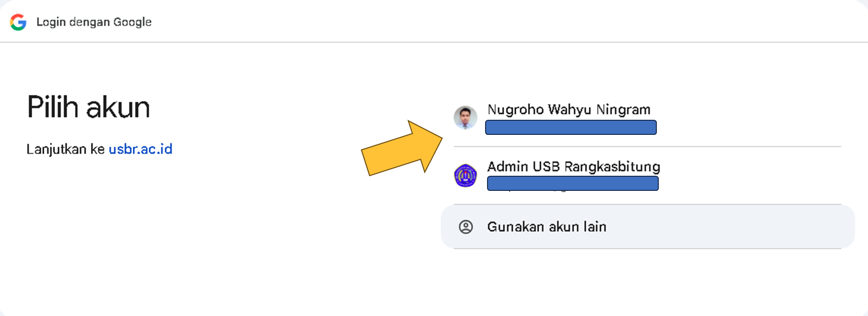Viewport: 868px width, 316px height.
Task: Click the blue bar under Nugroho Wahyu Ningram
Action: [x=571, y=128]
